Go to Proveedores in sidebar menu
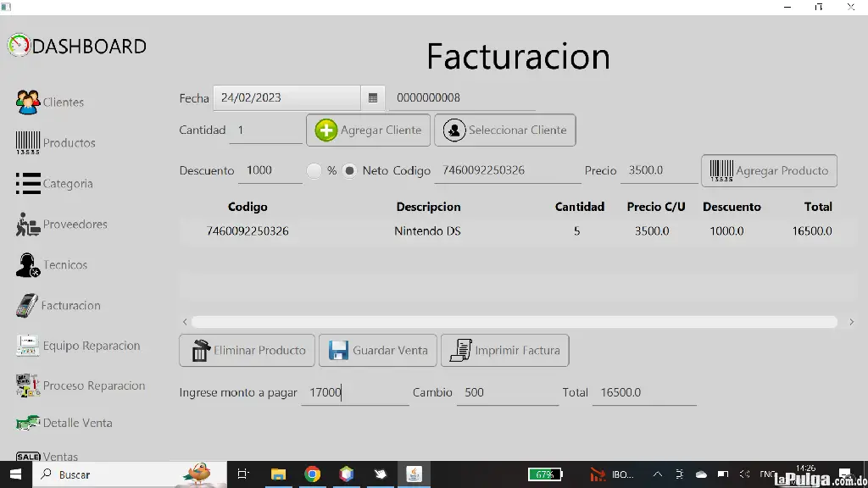 pos(75,224)
